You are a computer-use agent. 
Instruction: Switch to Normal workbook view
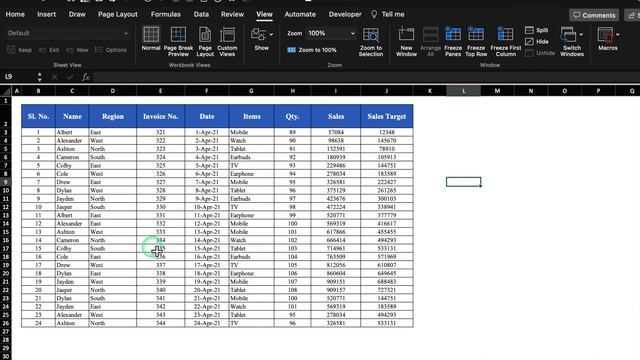click(x=151, y=39)
